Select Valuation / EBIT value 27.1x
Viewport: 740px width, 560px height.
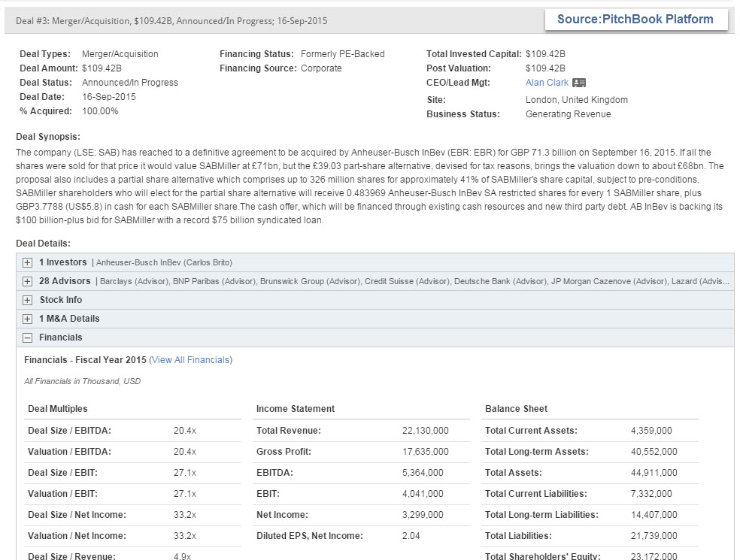[x=185, y=494]
